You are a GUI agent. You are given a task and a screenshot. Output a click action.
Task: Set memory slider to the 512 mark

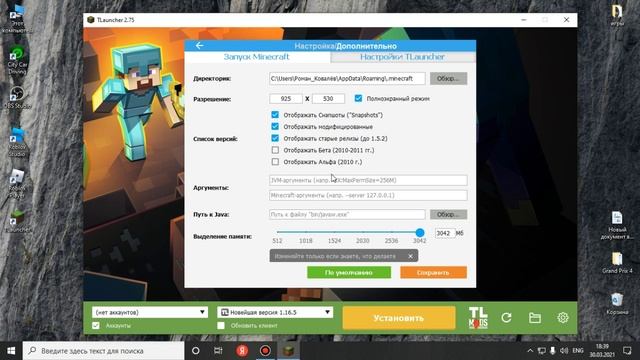(x=278, y=232)
